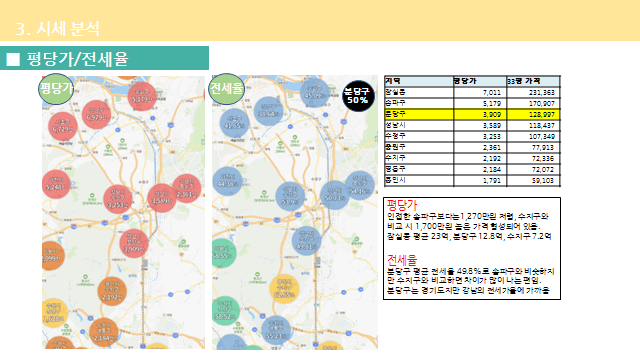Click the 평당가/전세율 section heading
This screenshot has height=360, width=640.
pos(78,59)
